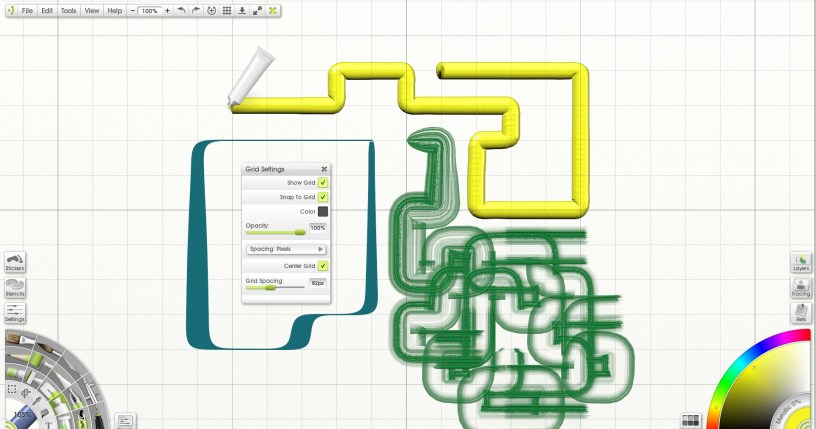Toggle the Center Grid checkbox
The width and height of the screenshot is (816, 429).
(x=323, y=266)
